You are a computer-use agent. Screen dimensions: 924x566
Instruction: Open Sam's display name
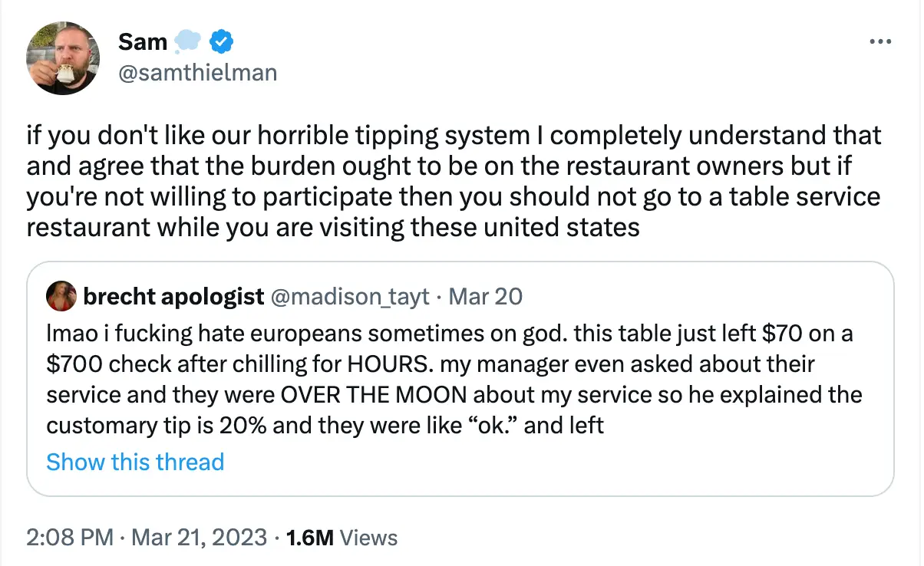pyautogui.click(x=143, y=41)
